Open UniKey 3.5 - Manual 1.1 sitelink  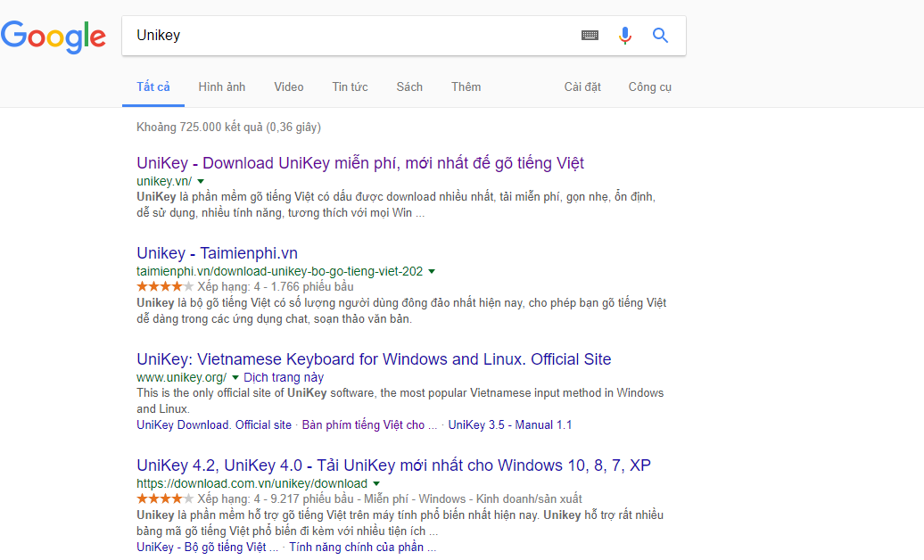[510, 425]
